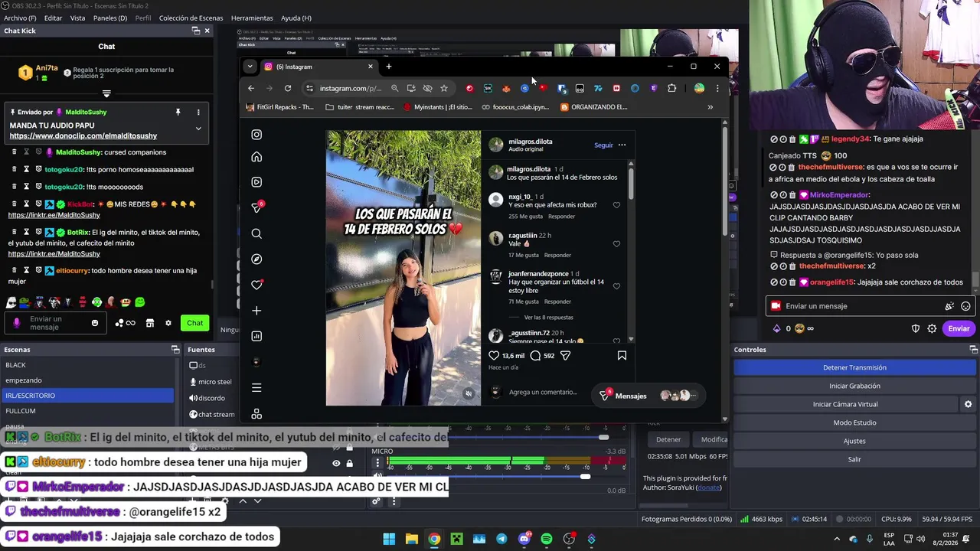This screenshot has height=551, width=980.
Task: Click Enviar in Twitch chat
Action: pos(959,328)
